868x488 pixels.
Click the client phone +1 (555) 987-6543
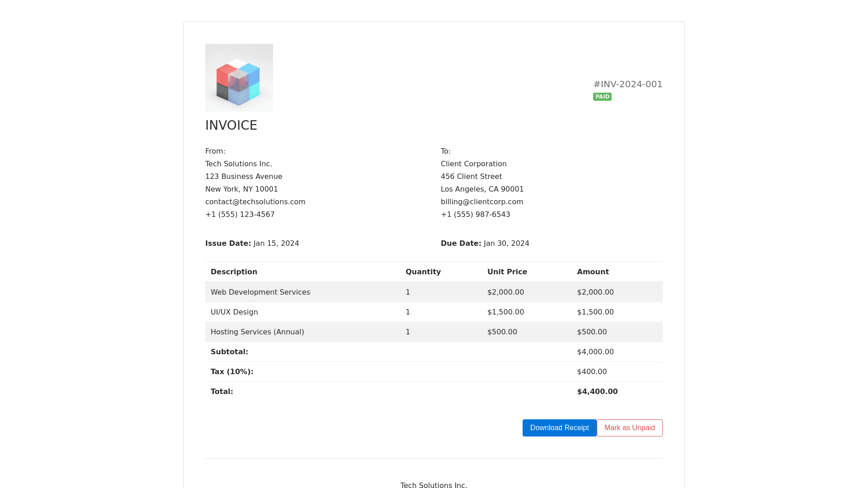(x=475, y=215)
